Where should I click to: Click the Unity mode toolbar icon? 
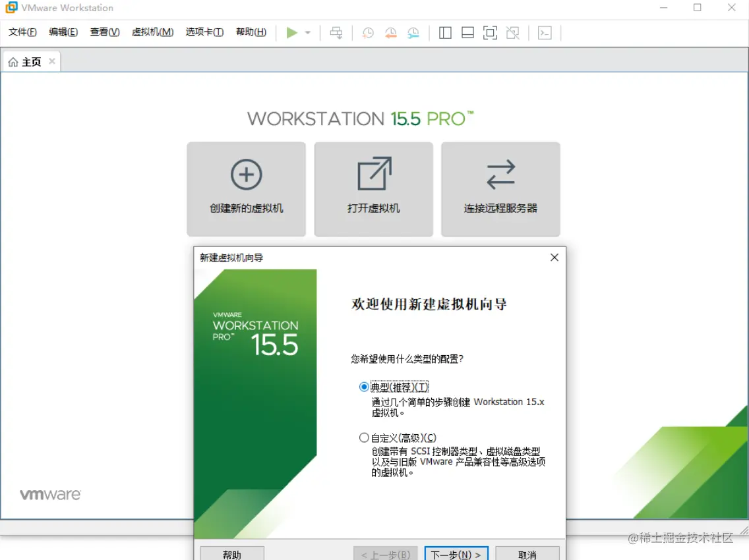coord(512,33)
